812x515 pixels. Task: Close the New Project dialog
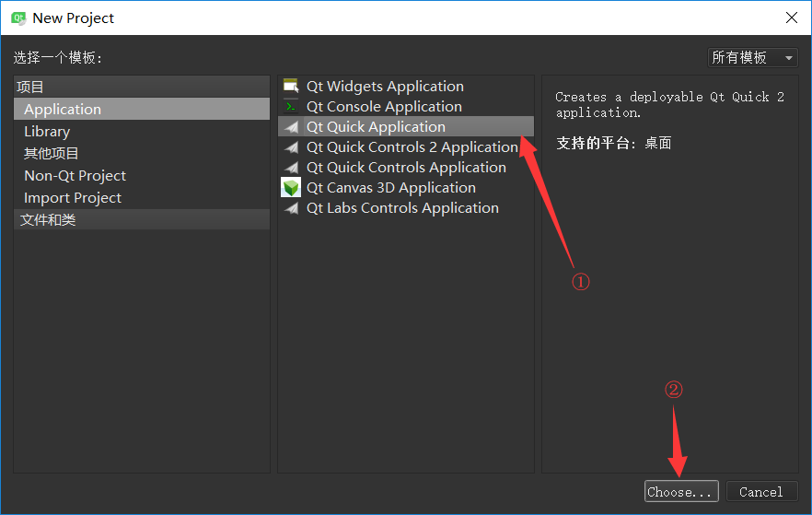coord(792,18)
